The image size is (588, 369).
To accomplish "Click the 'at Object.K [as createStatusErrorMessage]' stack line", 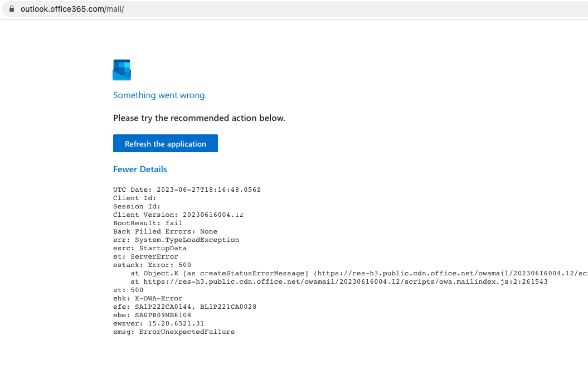I will (359, 273).
